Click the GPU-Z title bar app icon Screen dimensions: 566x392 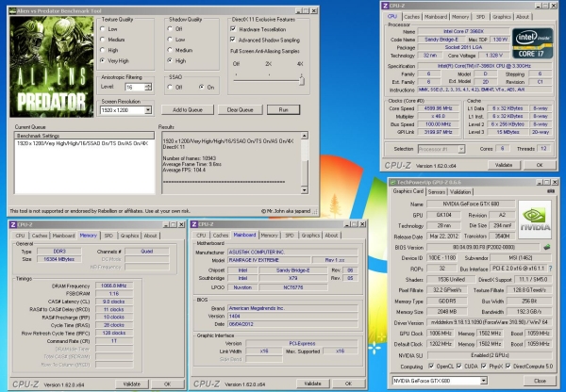pyautogui.click(x=393, y=182)
